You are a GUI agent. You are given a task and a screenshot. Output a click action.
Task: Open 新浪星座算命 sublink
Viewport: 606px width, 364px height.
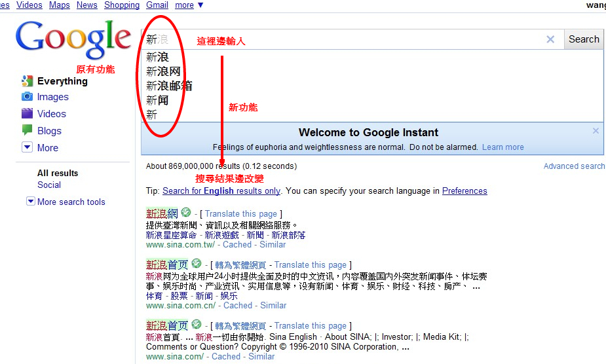[171, 235]
